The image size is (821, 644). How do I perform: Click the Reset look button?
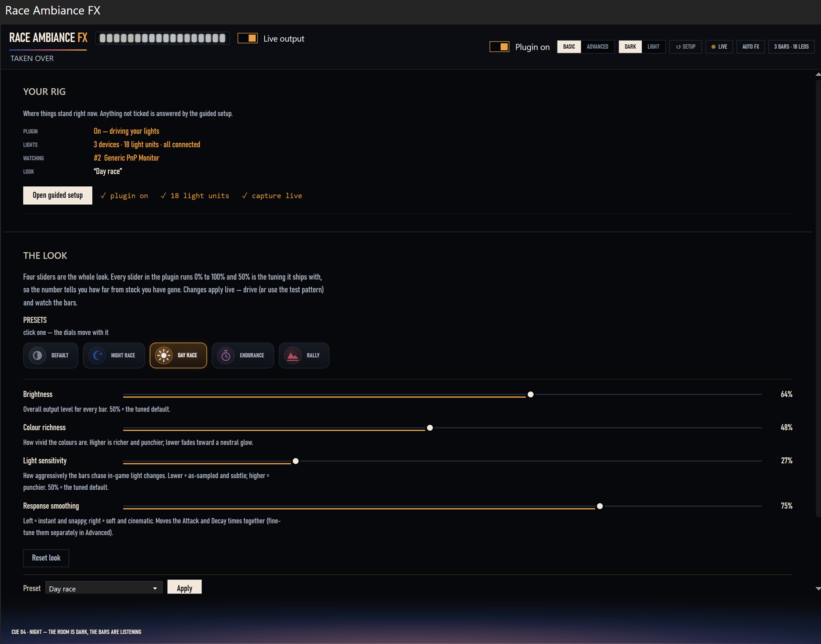coord(46,558)
